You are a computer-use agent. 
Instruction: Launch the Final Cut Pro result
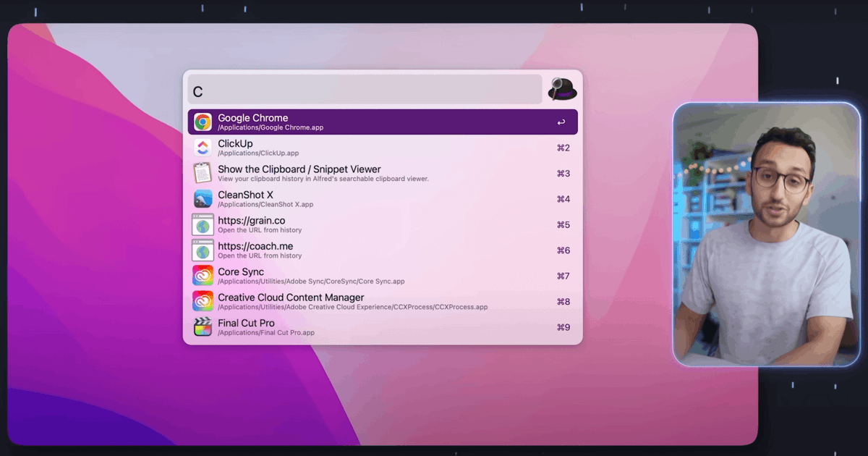(x=383, y=327)
